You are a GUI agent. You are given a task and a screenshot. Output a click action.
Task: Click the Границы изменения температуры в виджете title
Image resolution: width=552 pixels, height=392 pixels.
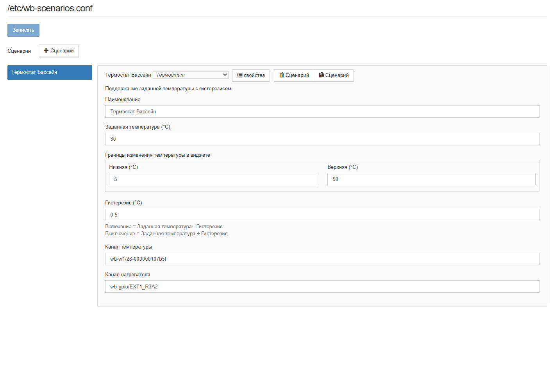point(157,155)
